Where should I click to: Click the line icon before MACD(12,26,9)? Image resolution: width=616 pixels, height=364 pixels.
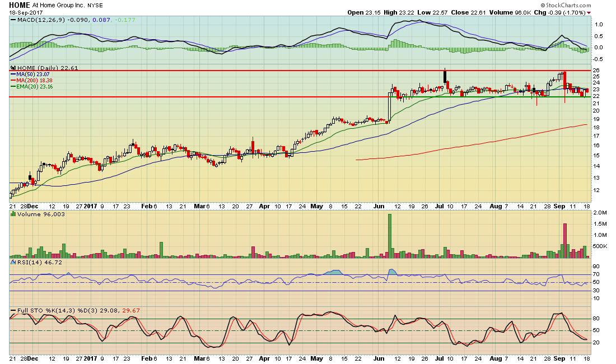click(13, 20)
